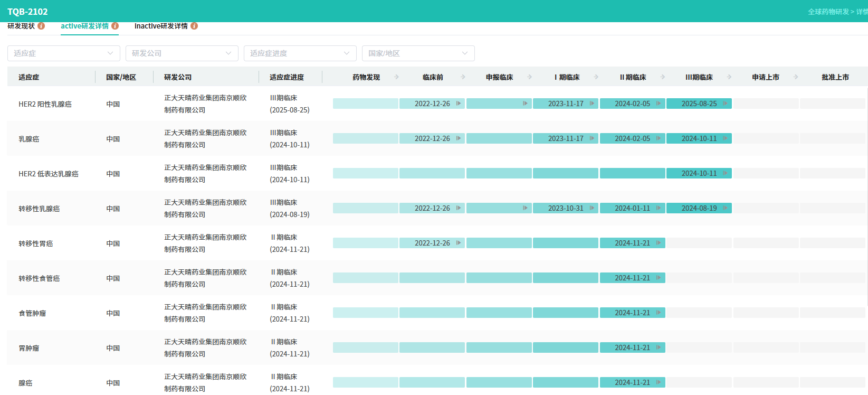Click arrow icon on 2024-01-11 bar, 转移性乳腺癌 row
Screen dimensions: 868x395
pyautogui.click(x=659, y=208)
